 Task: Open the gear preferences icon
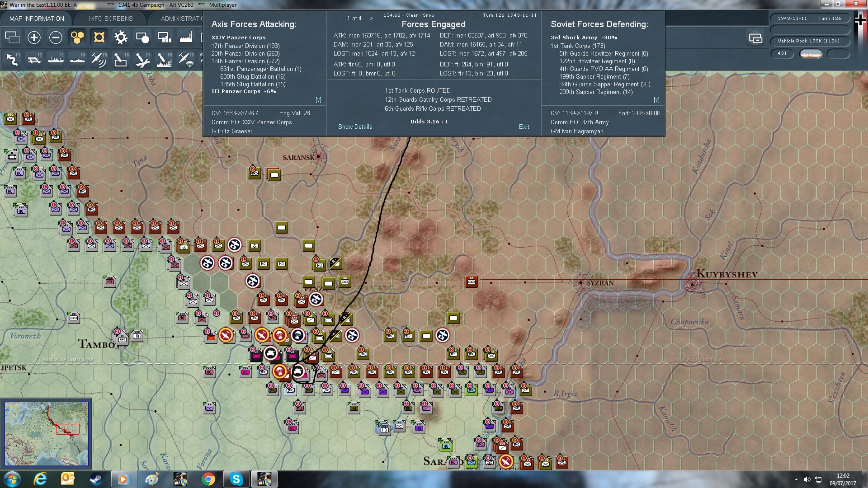point(121,38)
